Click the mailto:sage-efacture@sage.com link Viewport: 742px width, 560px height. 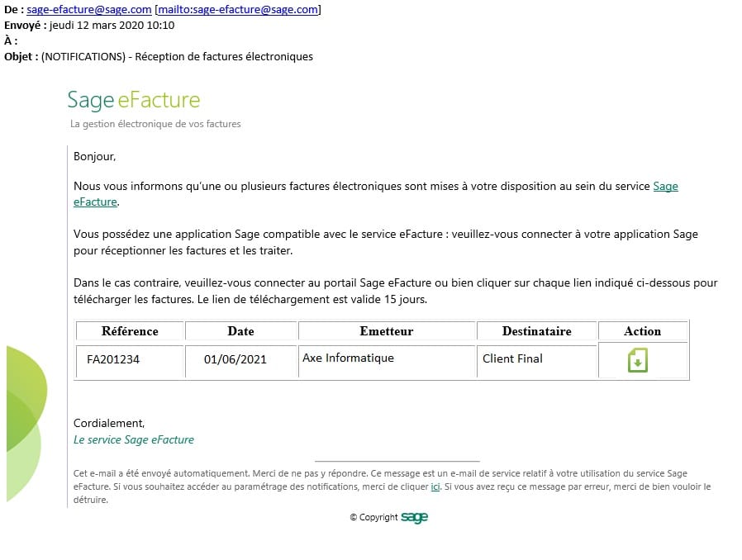(x=238, y=10)
